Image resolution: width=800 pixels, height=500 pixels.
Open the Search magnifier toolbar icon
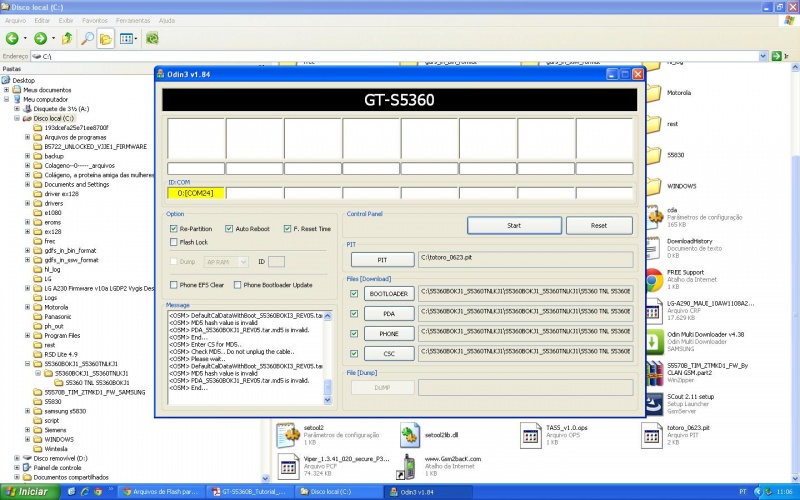click(88, 38)
